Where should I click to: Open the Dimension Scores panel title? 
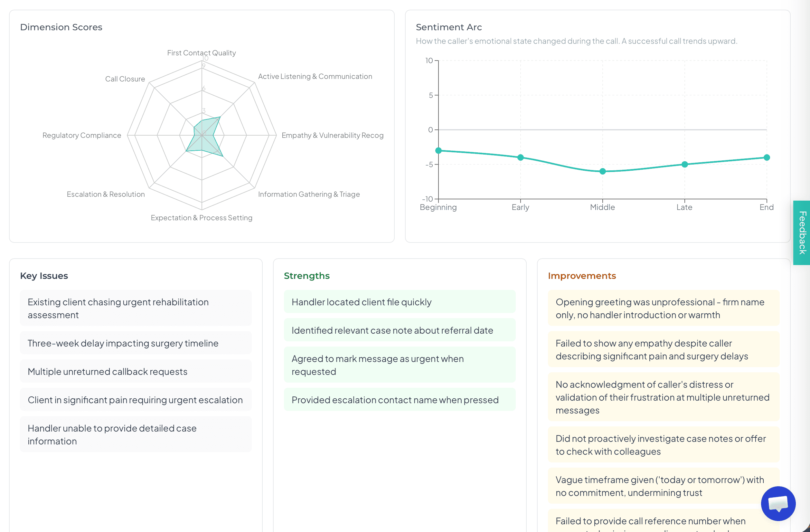click(x=61, y=27)
